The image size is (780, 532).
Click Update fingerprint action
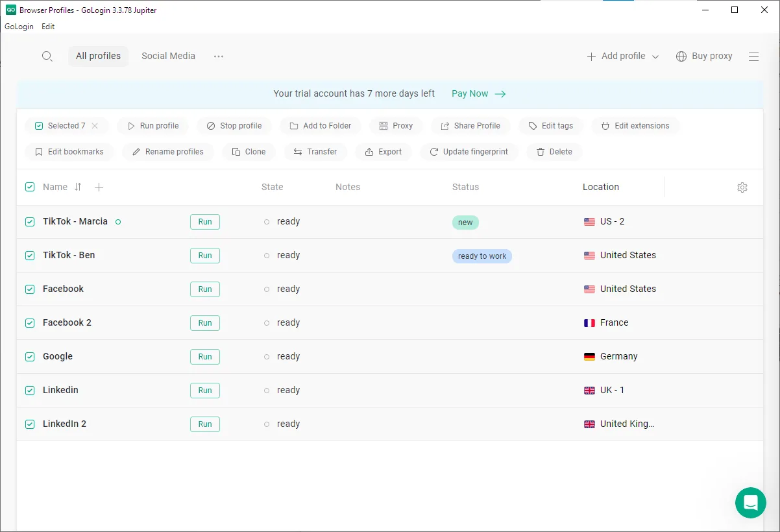click(x=469, y=152)
